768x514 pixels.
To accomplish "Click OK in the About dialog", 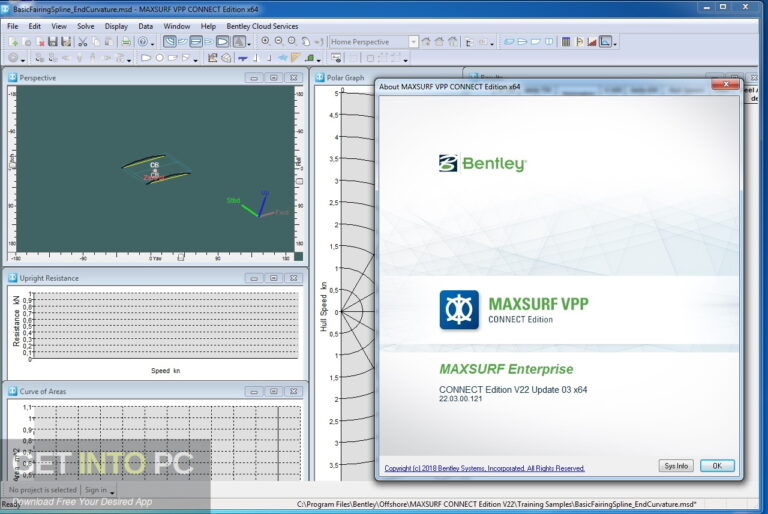I will pyautogui.click(x=717, y=465).
